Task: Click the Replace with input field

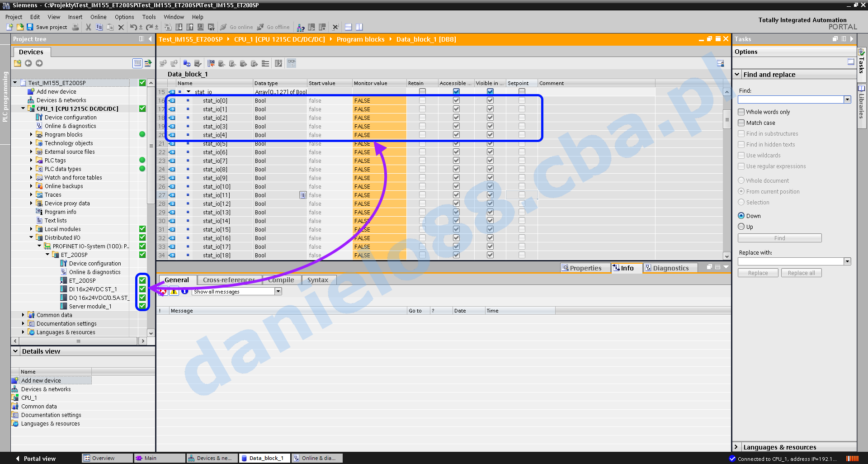Action: (x=791, y=261)
